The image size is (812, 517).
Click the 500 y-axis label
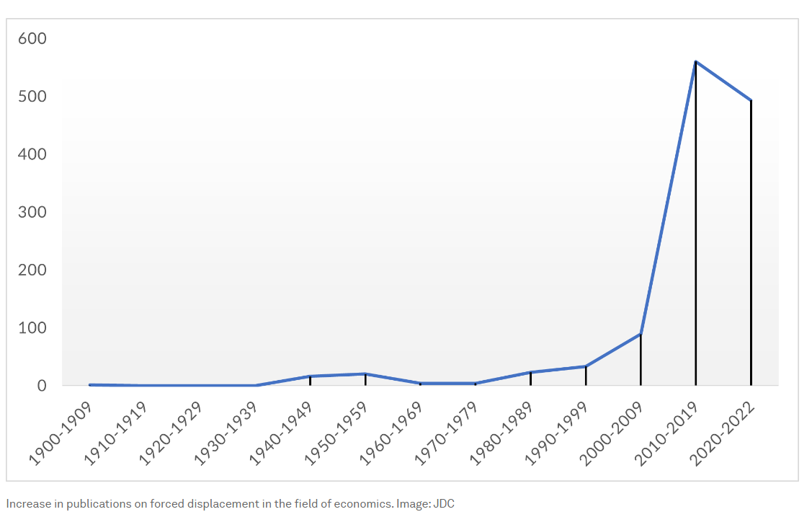click(x=32, y=97)
